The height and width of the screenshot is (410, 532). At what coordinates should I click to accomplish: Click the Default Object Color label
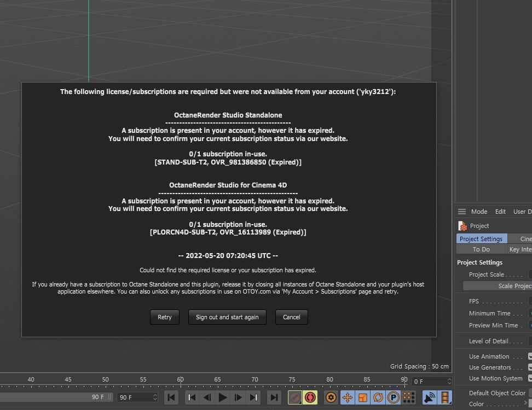(497, 393)
